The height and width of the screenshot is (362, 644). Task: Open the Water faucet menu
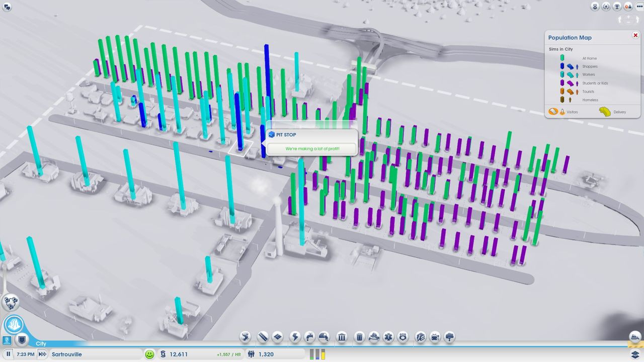tap(310, 337)
